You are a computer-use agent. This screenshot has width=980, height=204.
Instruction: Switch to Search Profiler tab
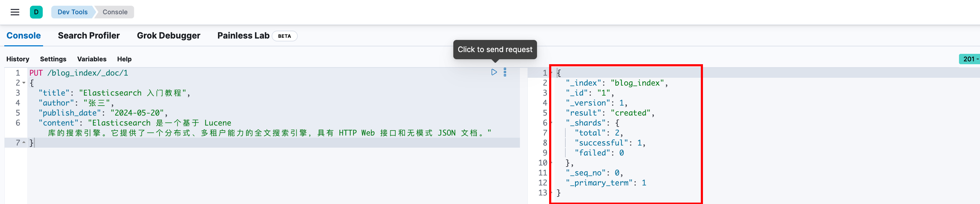pos(89,35)
